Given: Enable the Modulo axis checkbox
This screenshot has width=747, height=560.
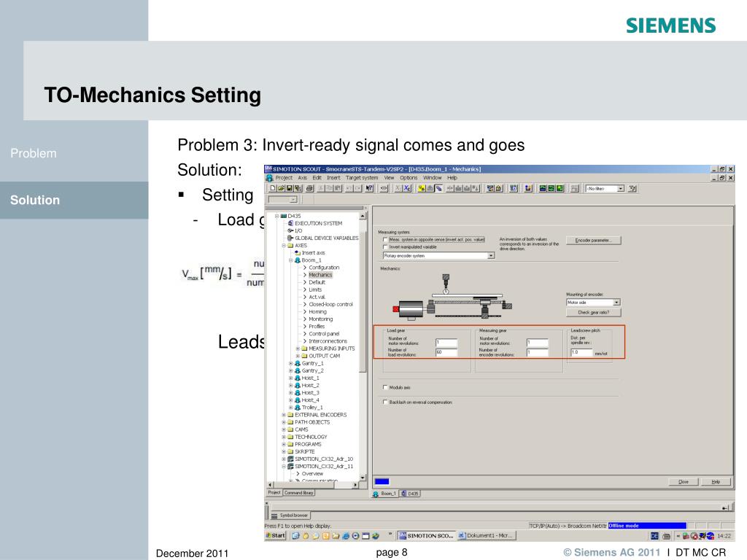Looking at the screenshot, I should [385, 388].
